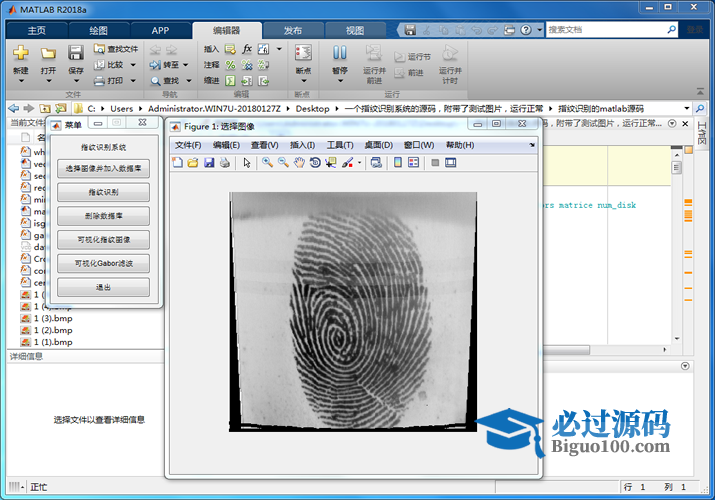Click the Save Figure disk icon
Screen dimensions: 715x500
tap(208, 163)
